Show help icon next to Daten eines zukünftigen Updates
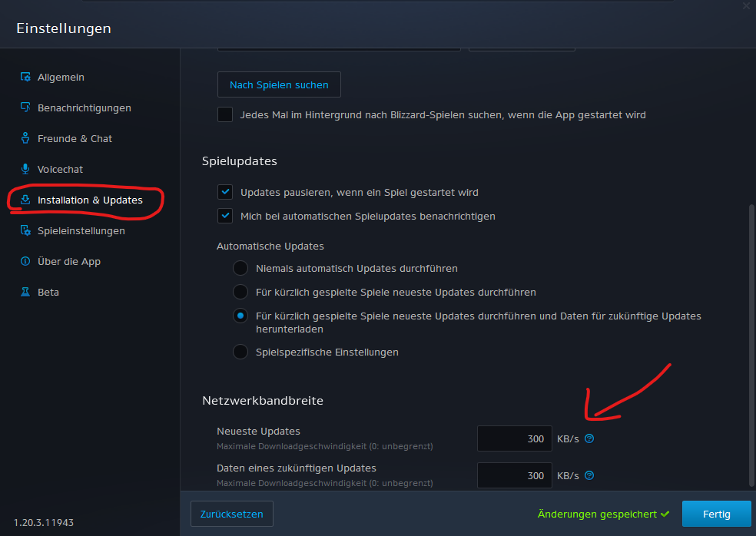756x536 pixels. click(589, 475)
